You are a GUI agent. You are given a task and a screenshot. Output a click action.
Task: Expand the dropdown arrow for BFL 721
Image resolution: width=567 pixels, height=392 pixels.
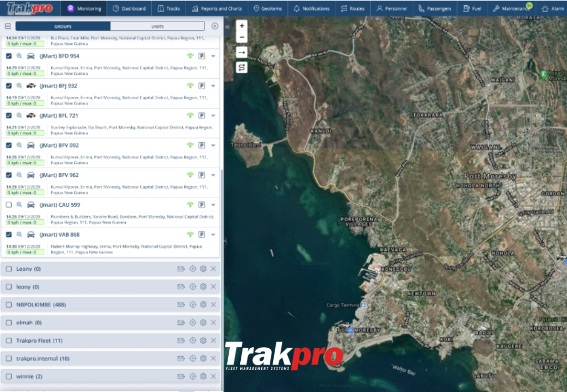(x=214, y=116)
